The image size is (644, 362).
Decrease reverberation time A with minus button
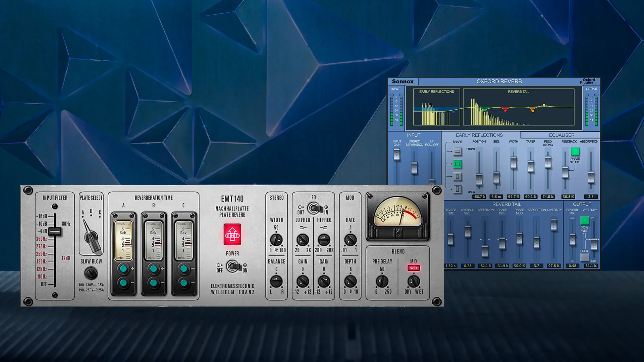123,283
